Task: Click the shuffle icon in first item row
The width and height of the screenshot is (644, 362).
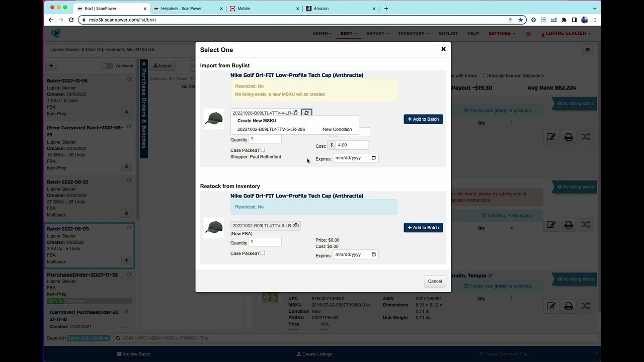Action: coord(586,137)
